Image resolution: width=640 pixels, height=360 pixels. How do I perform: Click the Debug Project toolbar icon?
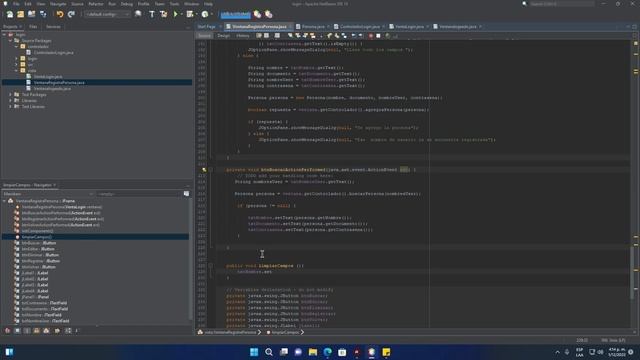(x=190, y=14)
